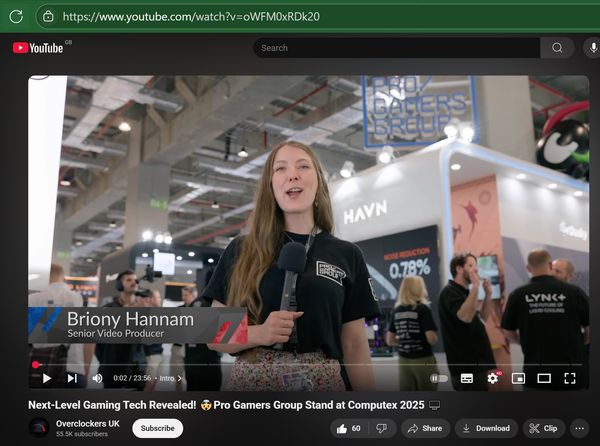This screenshot has height=446, width=600.
Task: Click the 55.5K subscribers count
Action: [82, 434]
